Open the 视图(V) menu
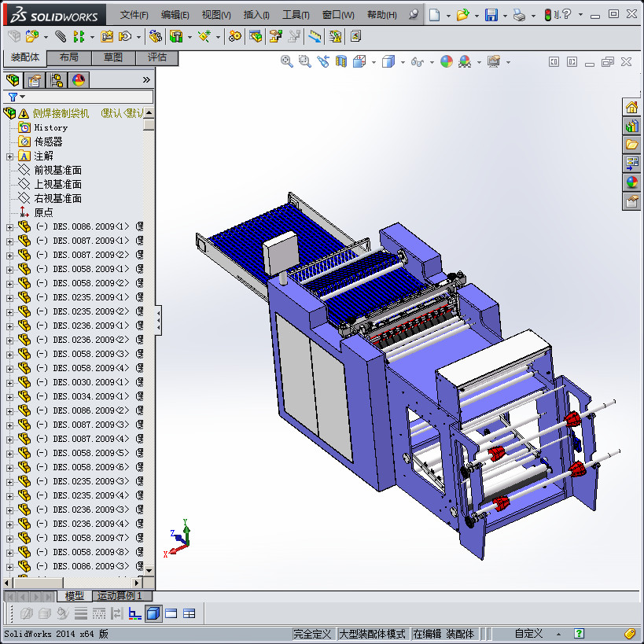 (x=216, y=15)
